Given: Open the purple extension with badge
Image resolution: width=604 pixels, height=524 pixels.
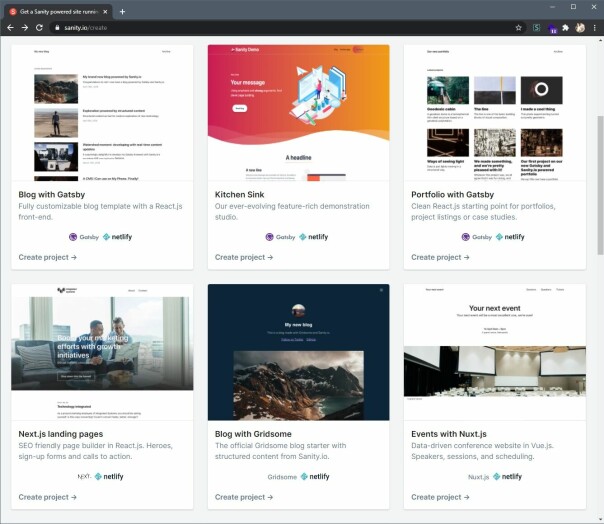Looking at the screenshot, I should pyautogui.click(x=552, y=28).
